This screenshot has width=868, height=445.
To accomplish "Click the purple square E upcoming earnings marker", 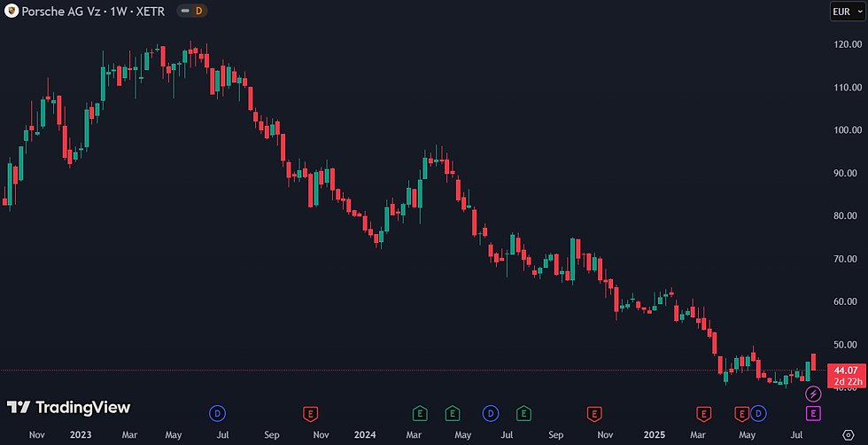I will pos(813,413).
